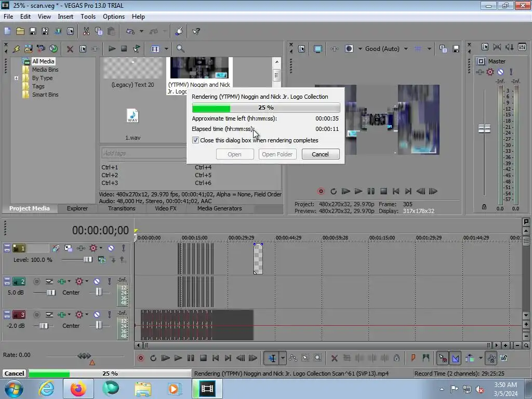Click the timeline delete red X icon
The image size is (532, 399).
click(x=334, y=358)
